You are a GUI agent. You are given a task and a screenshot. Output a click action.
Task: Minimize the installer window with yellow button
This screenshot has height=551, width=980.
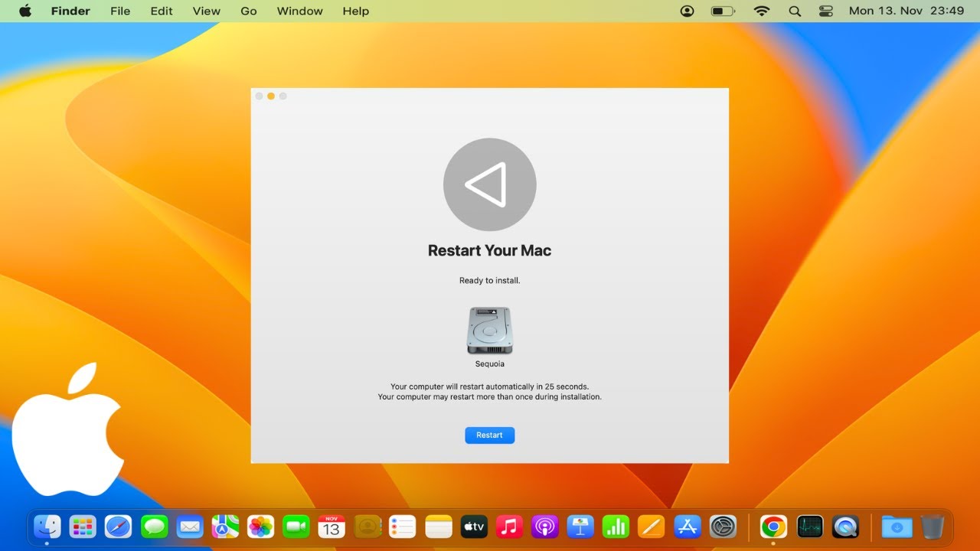coord(271,96)
